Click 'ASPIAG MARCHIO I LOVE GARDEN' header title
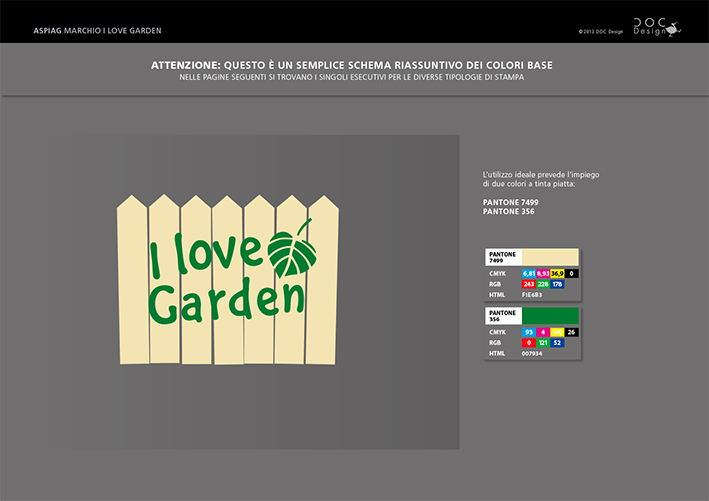This screenshot has width=709, height=501. pyautogui.click(x=97, y=31)
